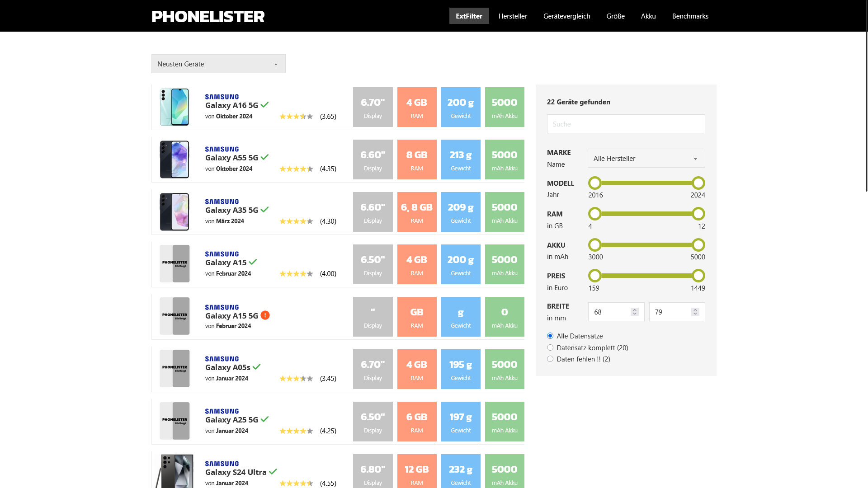This screenshot has width=868, height=488.
Task: Open the Alle Hersteller brand dropdown
Action: pyautogui.click(x=646, y=158)
